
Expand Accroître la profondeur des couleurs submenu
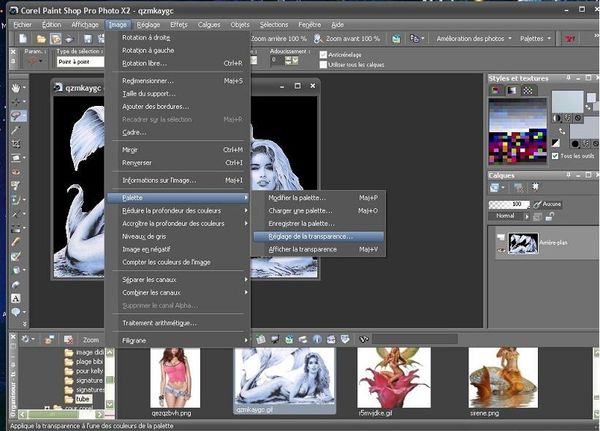pyautogui.click(x=179, y=224)
